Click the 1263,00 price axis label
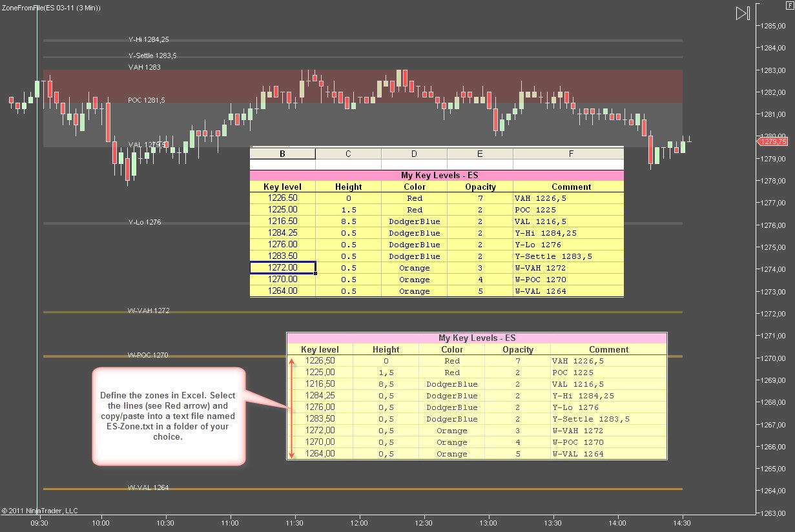The height and width of the screenshot is (532, 795). tap(773, 513)
